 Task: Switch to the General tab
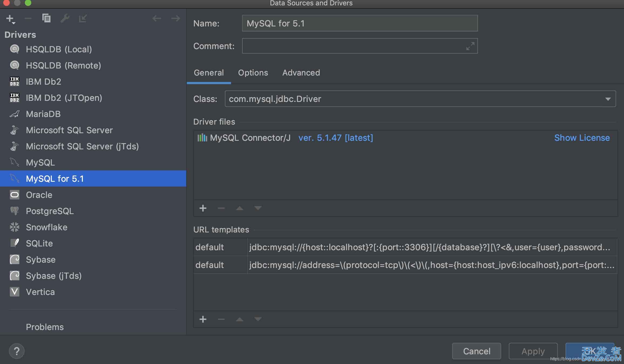pos(209,73)
